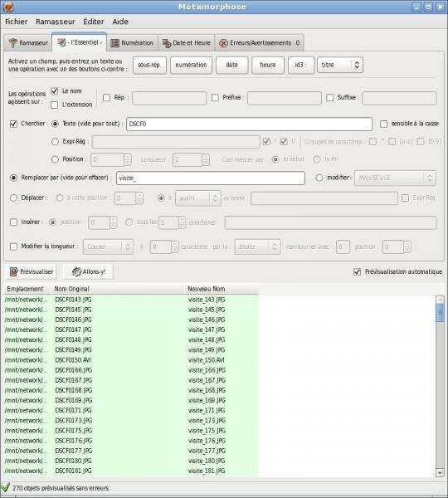This screenshot has width=448, height=498.
Task: Select the Position radio button
Action: click(x=55, y=159)
